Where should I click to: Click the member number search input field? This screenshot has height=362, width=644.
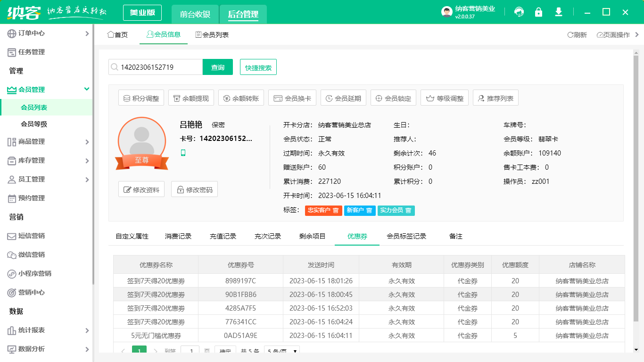[x=156, y=67]
